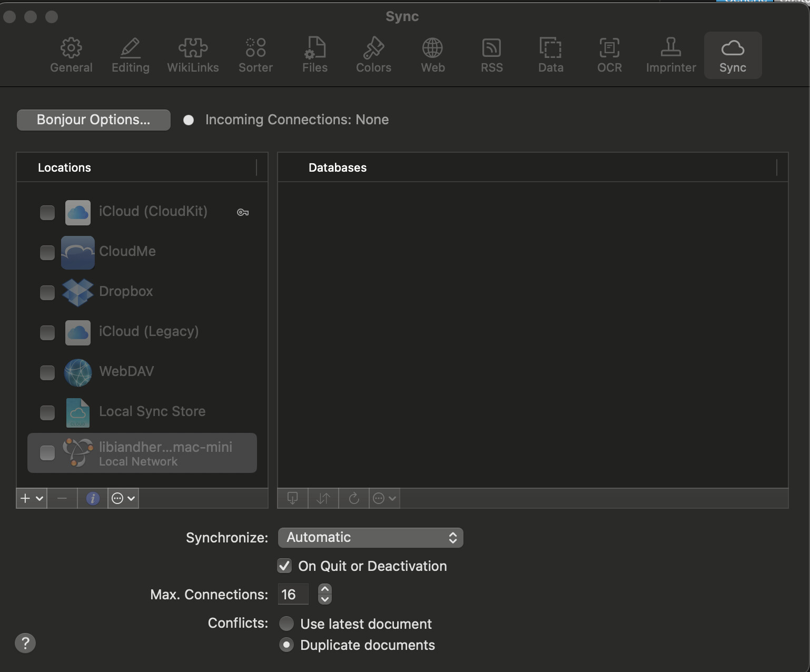The height and width of the screenshot is (672, 810).
Task: Click the iCloud (Legacy) cloud icon
Action: pyautogui.click(x=78, y=332)
